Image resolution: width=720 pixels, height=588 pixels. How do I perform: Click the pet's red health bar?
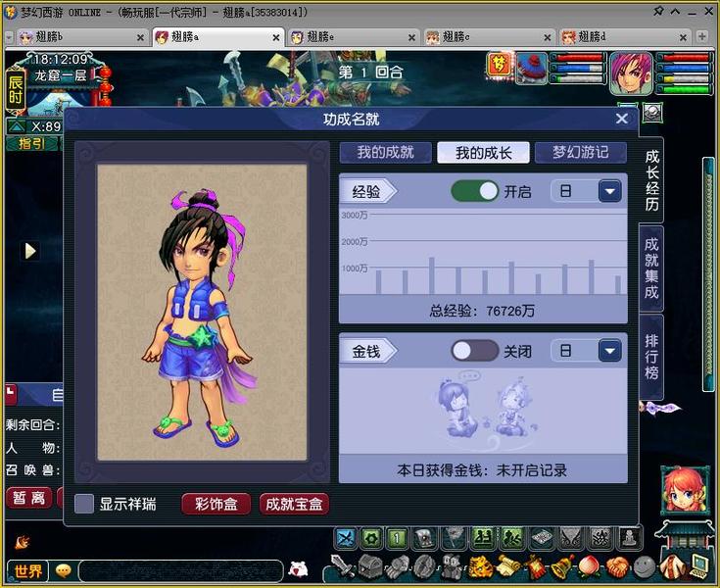(x=579, y=58)
